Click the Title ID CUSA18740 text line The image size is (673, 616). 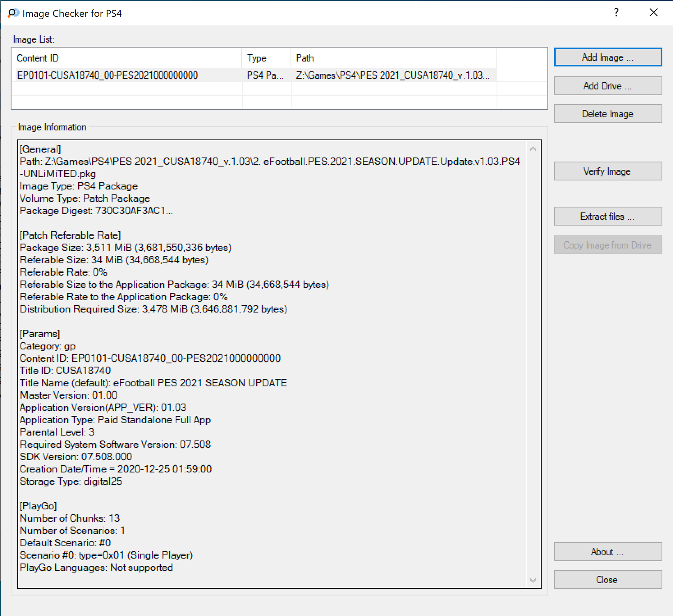65,371
